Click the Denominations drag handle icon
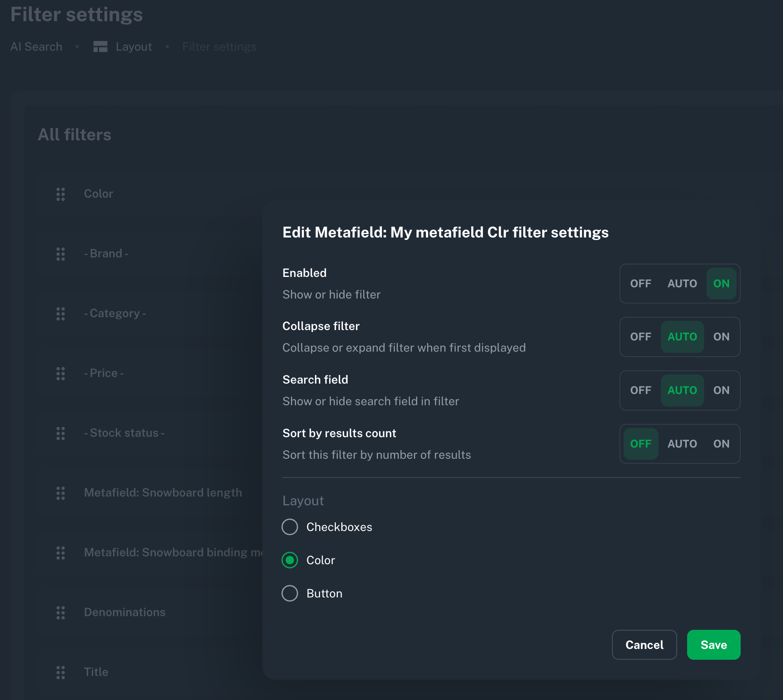783x700 pixels. pos(61,612)
